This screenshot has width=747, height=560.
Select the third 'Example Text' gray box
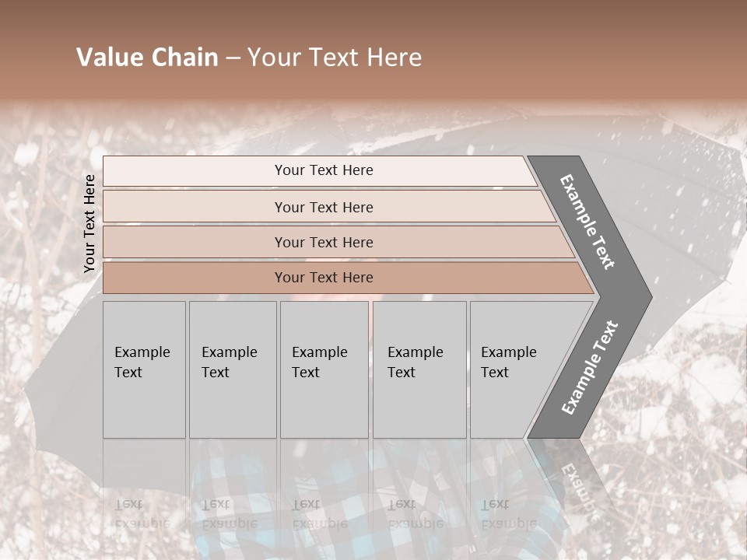(x=324, y=369)
